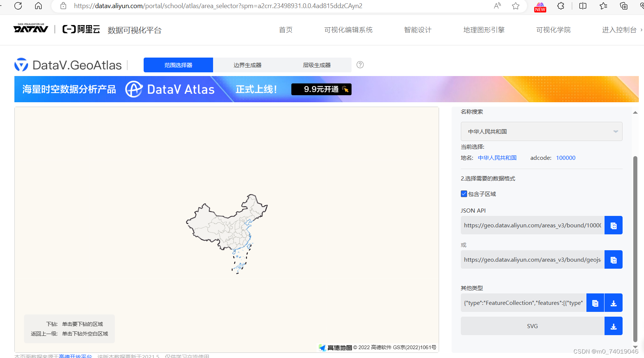Click the DataV logo
644x358 pixels.
pos(31,28)
